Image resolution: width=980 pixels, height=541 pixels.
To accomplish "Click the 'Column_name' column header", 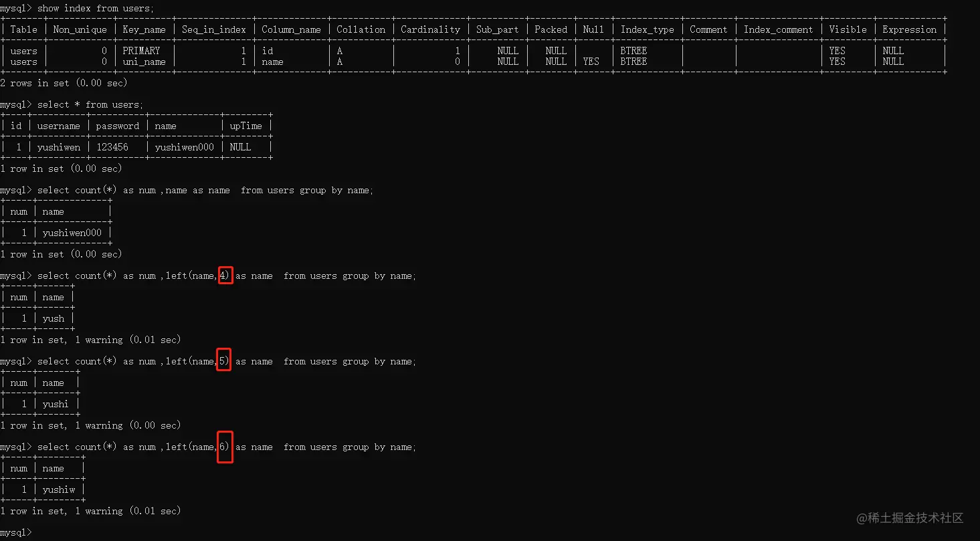I will [x=291, y=29].
